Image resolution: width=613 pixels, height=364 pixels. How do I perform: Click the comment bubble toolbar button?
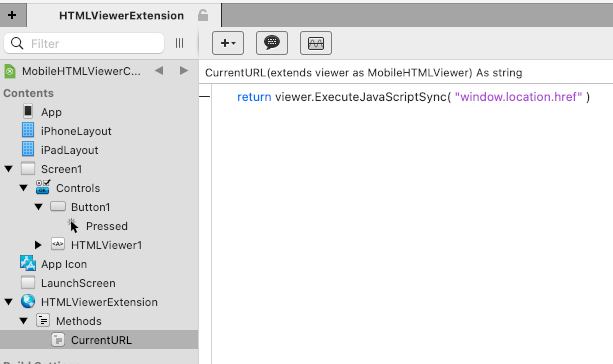pos(272,43)
